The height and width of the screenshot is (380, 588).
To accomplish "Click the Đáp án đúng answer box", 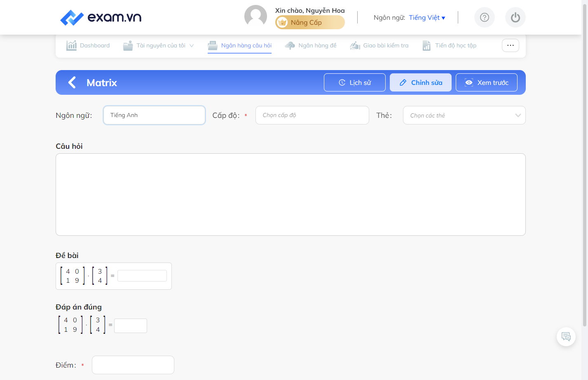I will click(131, 326).
